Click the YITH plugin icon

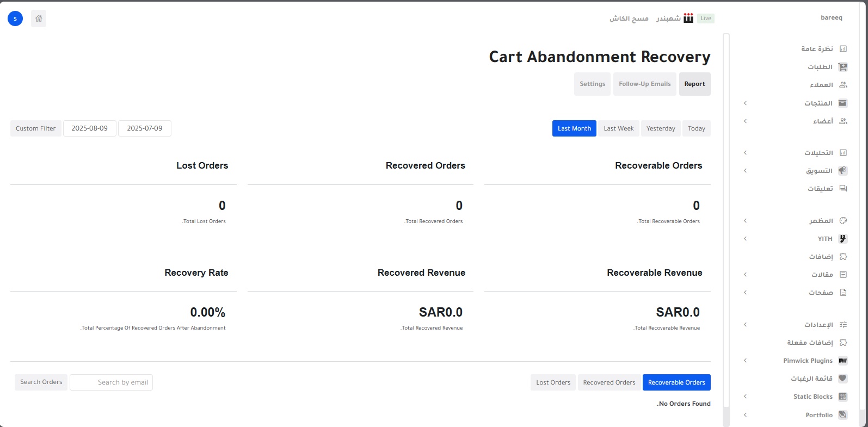tap(842, 239)
